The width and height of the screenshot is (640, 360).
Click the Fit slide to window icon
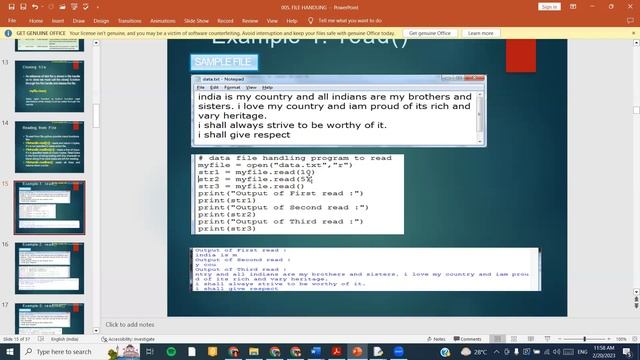[x=634, y=339]
